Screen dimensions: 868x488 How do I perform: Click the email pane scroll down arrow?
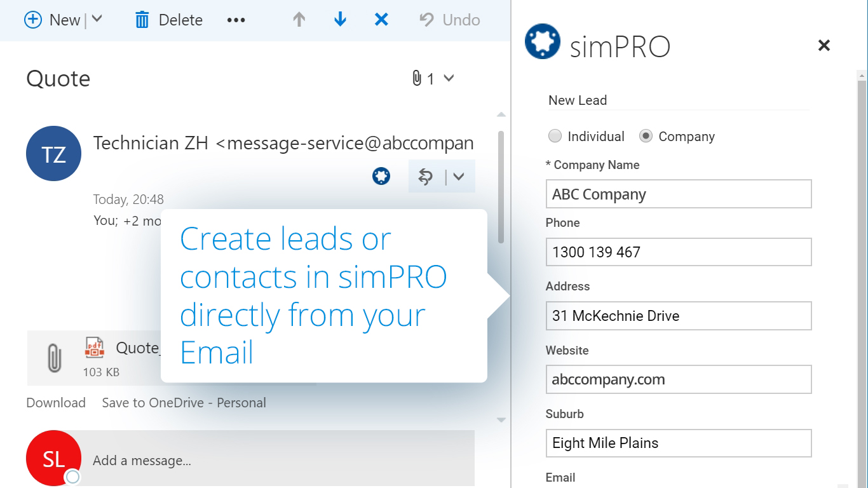click(501, 420)
